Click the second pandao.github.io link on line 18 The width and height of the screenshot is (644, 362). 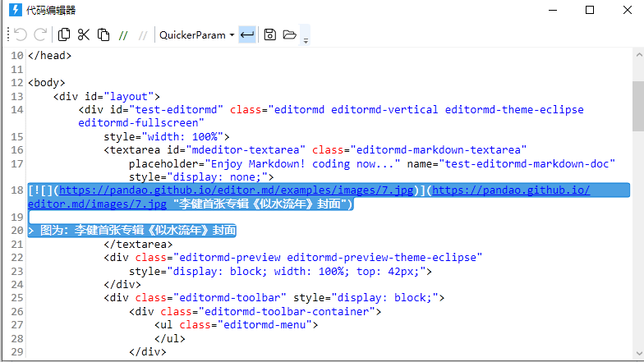click(511, 190)
